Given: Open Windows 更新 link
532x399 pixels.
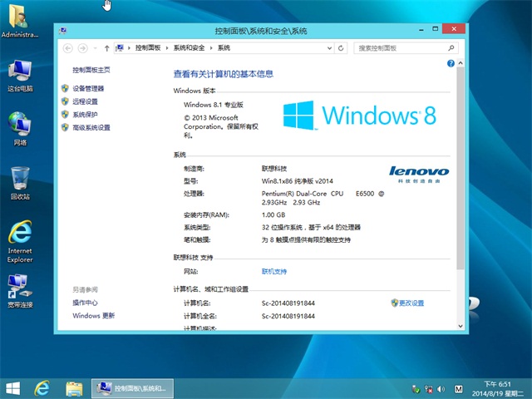Looking at the screenshot, I should (x=94, y=316).
